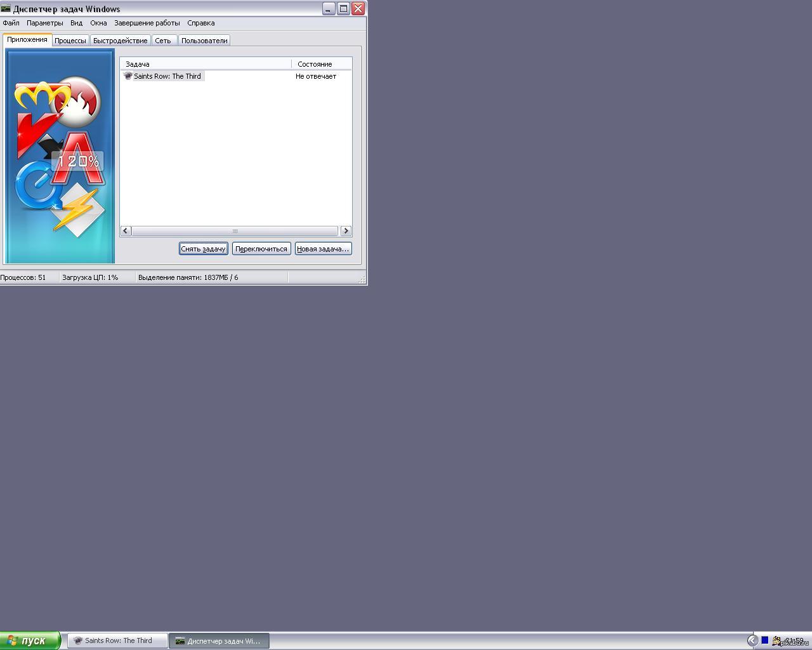Switch to the Процессы tab

click(70, 41)
